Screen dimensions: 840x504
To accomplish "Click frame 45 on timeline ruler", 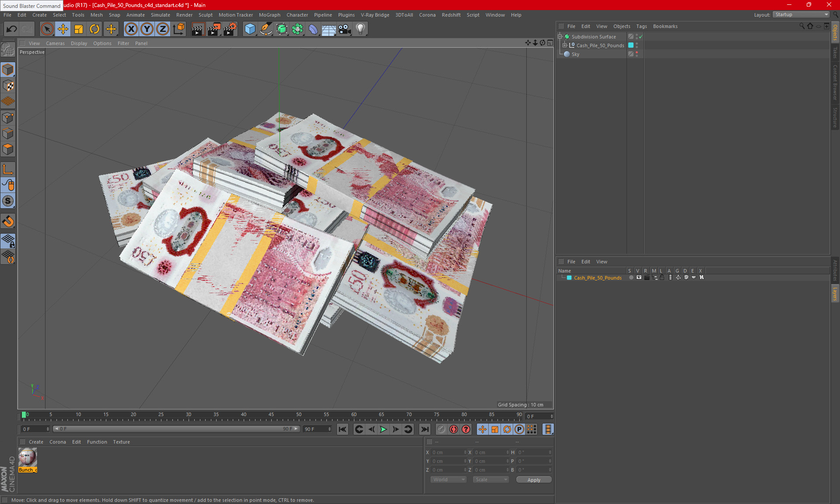I will [271, 415].
